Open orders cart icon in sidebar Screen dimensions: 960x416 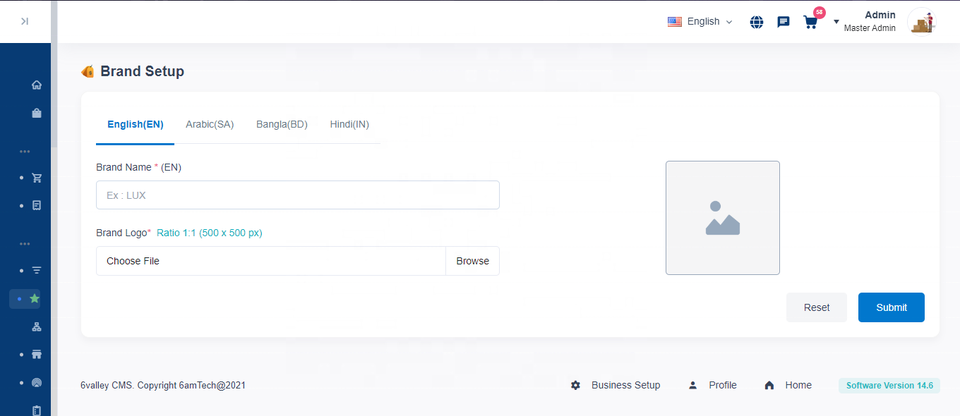[37, 178]
